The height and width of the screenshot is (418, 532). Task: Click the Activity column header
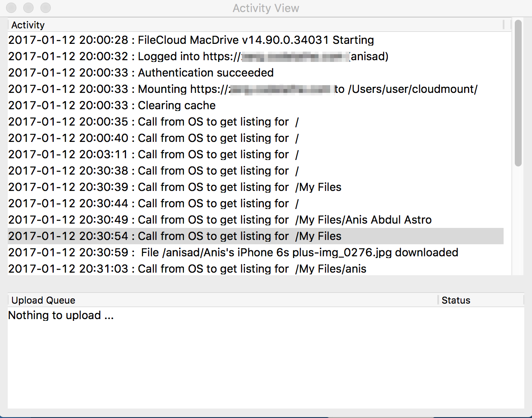point(28,25)
